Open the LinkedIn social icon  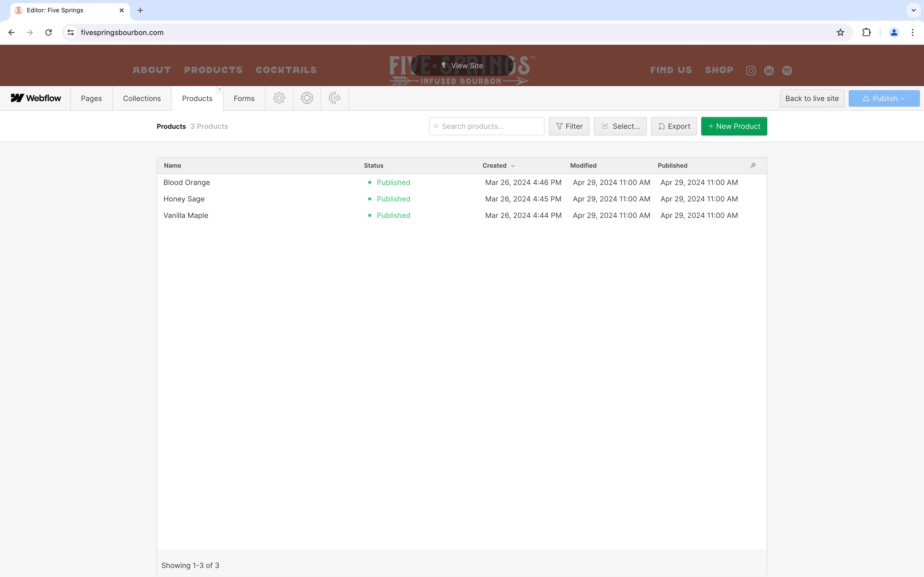click(x=769, y=70)
